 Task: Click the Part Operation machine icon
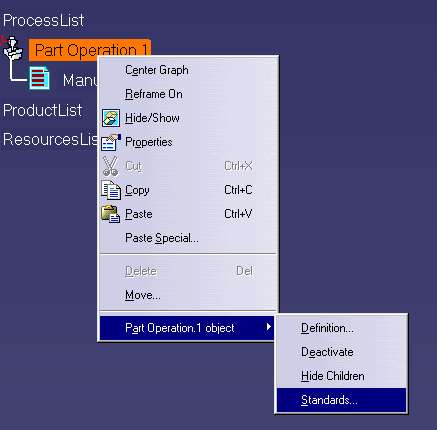point(13,49)
